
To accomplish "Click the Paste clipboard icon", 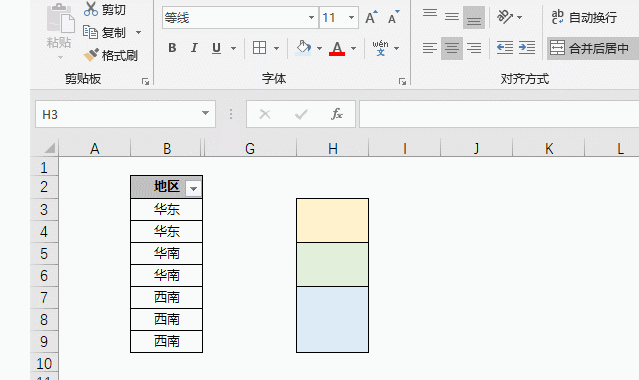I will click(60, 18).
